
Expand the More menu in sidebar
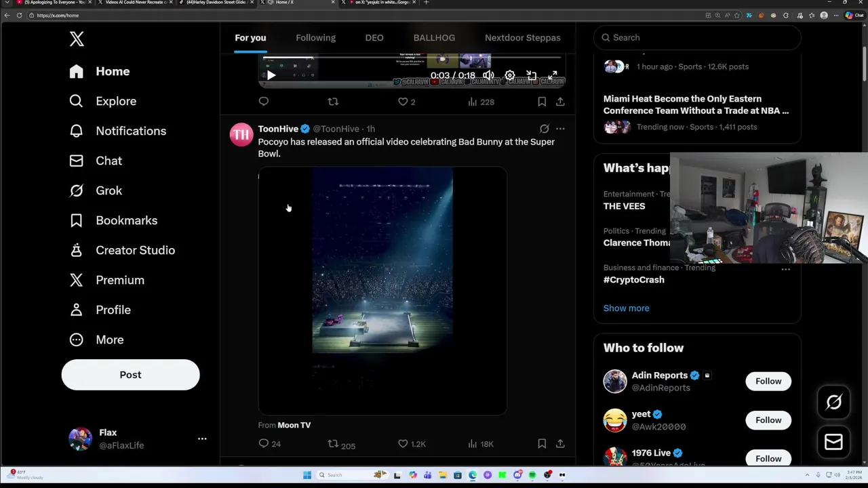pyautogui.click(x=96, y=340)
